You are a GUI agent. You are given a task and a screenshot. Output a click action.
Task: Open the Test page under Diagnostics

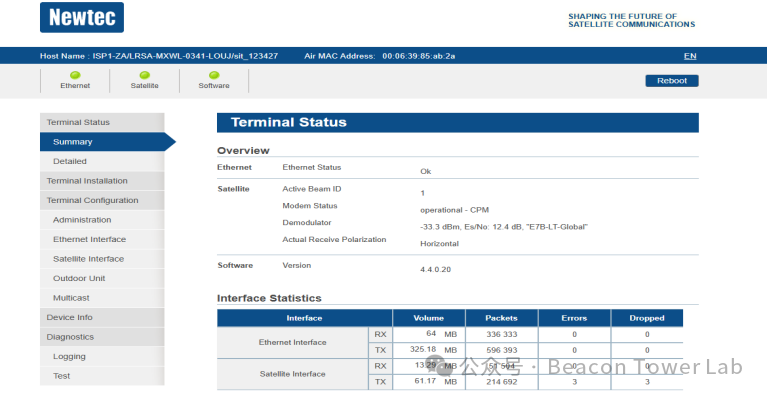(x=102, y=376)
